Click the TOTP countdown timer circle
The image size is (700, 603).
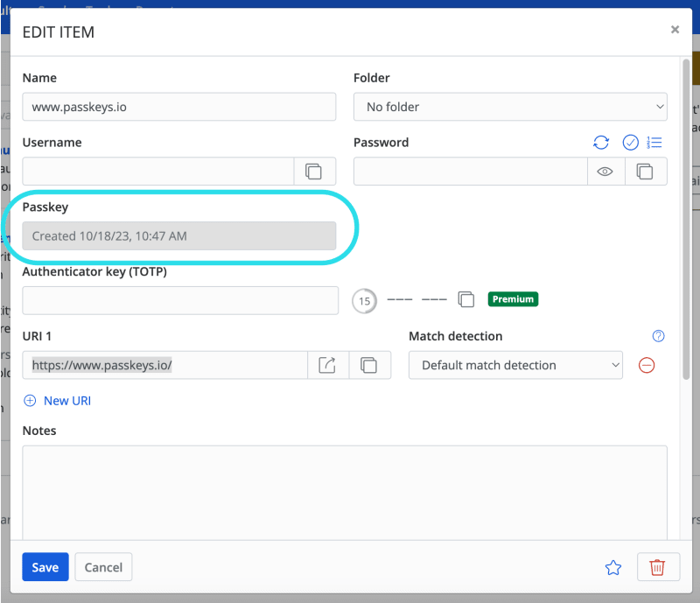(364, 298)
